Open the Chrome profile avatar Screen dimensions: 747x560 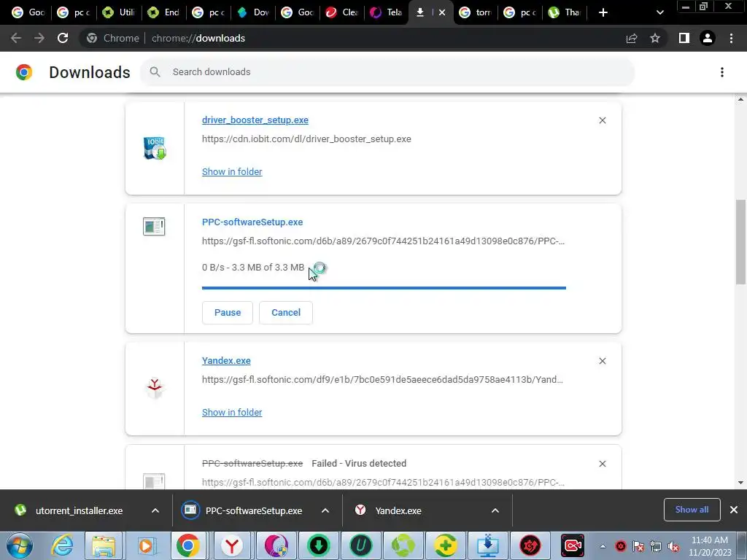pos(708,38)
